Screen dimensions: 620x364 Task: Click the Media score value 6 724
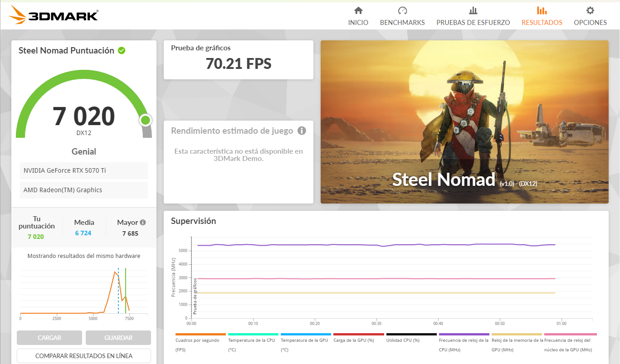coord(83,233)
